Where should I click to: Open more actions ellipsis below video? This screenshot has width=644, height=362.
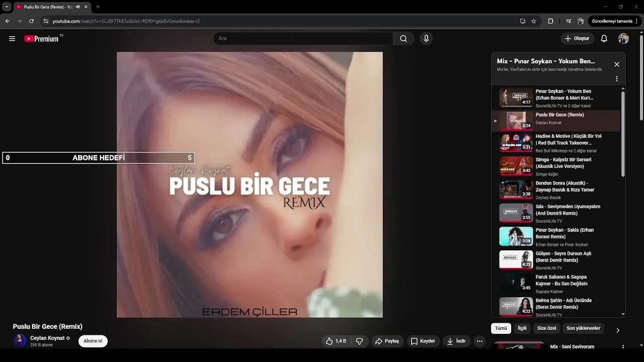pos(479,341)
